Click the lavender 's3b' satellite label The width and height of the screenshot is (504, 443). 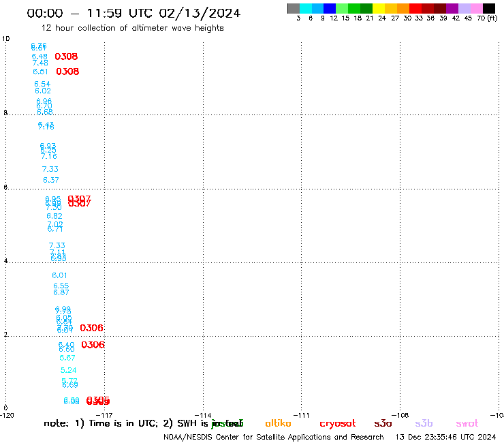coord(424,423)
